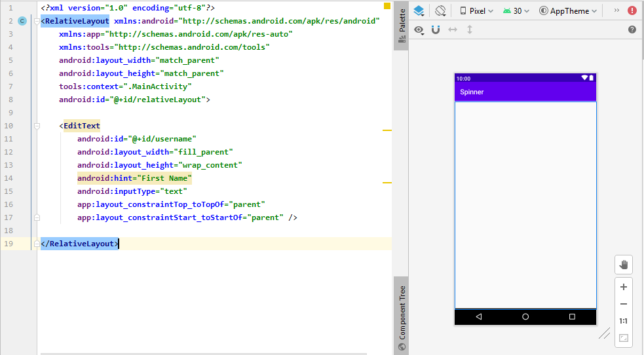
Task: Open the Palette side tab
Action: pyautogui.click(x=402, y=26)
